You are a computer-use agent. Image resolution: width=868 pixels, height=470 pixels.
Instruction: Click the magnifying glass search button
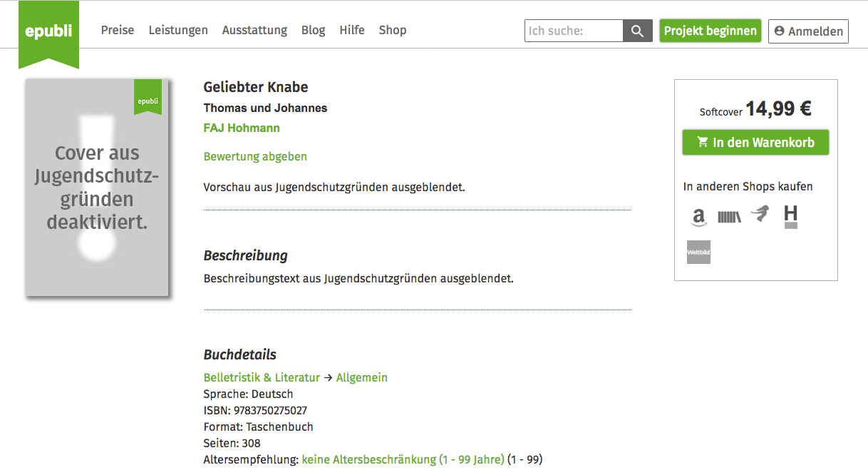tap(638, 31)
